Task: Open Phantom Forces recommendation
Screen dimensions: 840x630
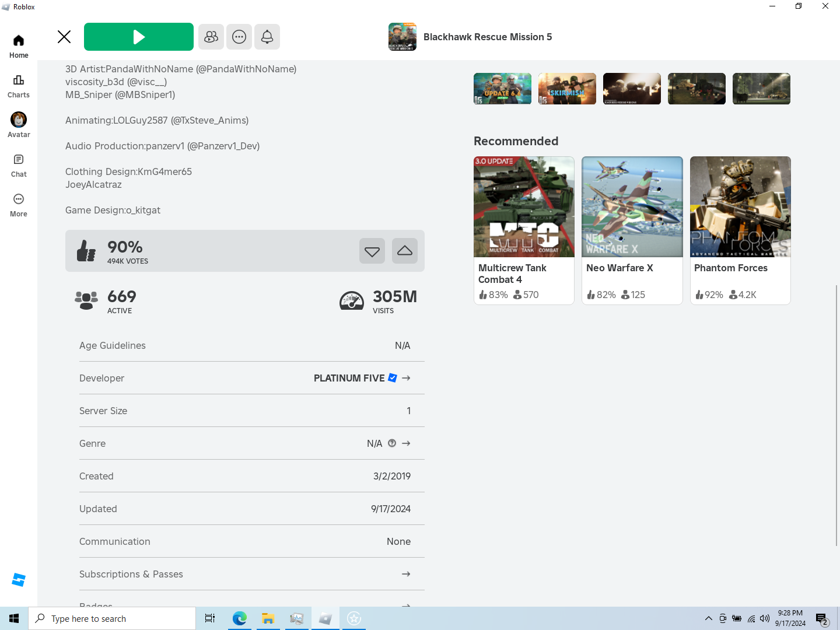Action: click(x=740, y=230)
